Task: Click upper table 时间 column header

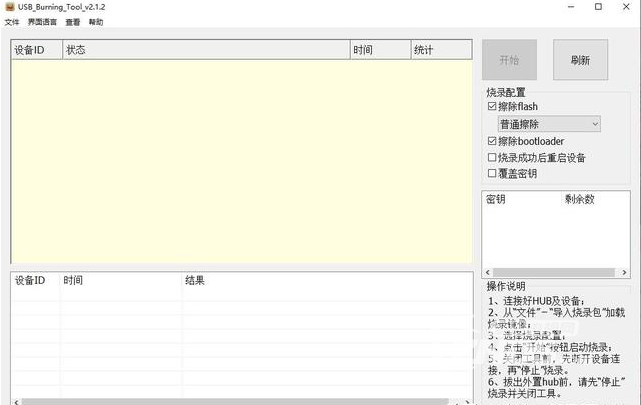Action: [381, 50]
